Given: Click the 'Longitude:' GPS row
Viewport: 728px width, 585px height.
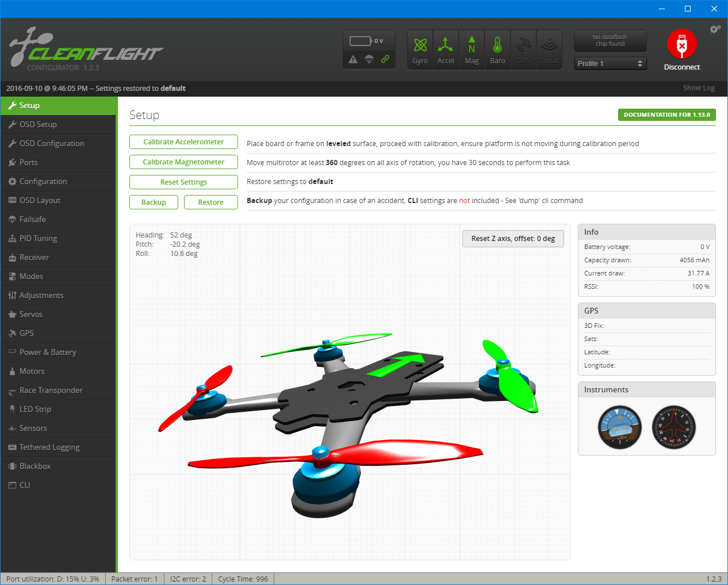Looking at the screenshot, I should [647, 365].
